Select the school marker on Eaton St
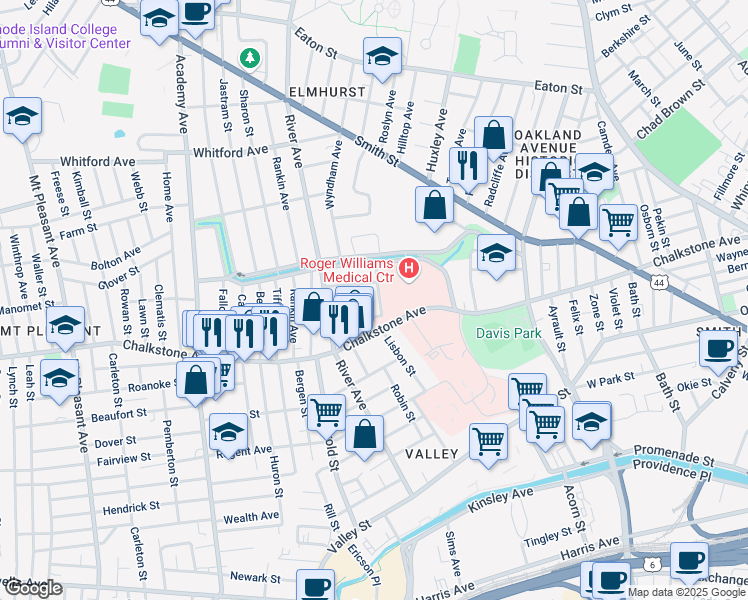The width and height of the screenshot is (748, 600). coord(382,59)
